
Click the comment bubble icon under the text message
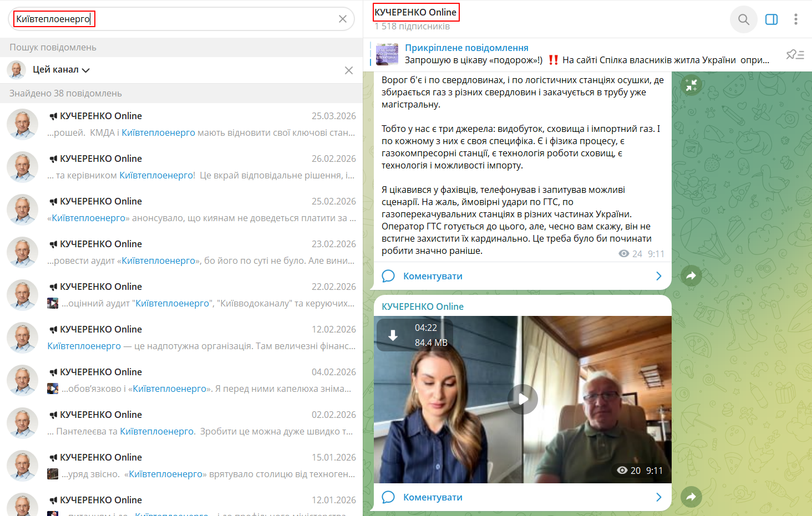point(388,276)
